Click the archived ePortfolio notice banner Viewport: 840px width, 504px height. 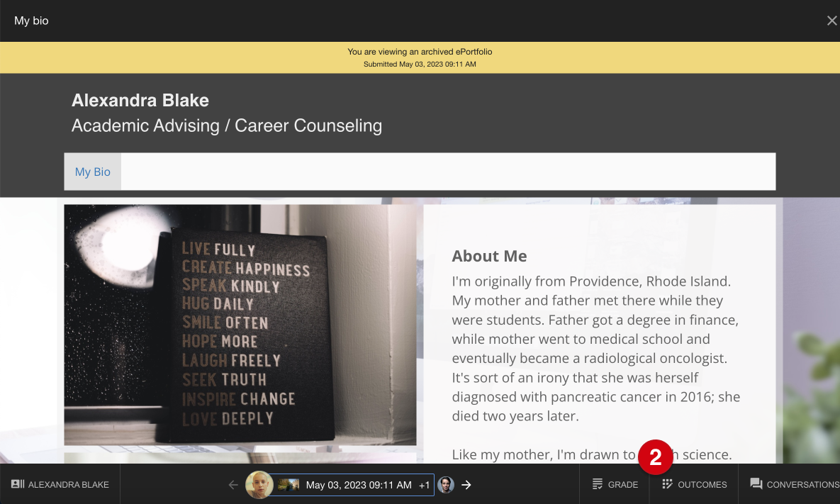click(x=420, y=57)
